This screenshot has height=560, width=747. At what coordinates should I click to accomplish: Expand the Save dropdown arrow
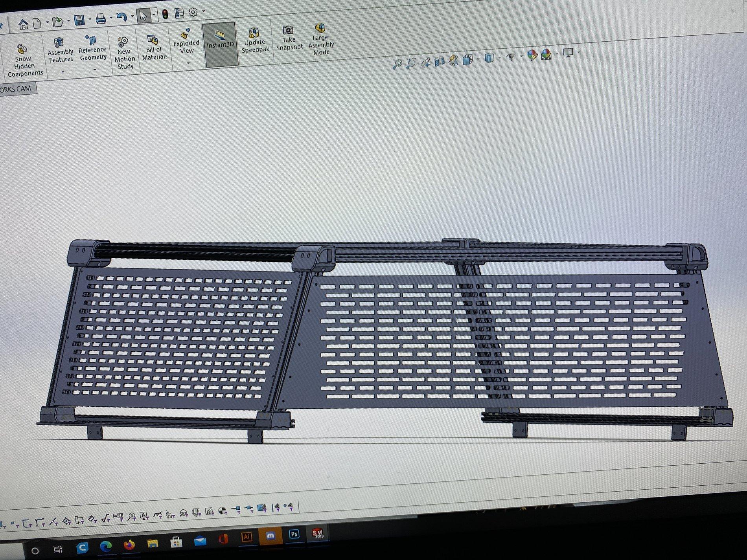pos(90,20)
